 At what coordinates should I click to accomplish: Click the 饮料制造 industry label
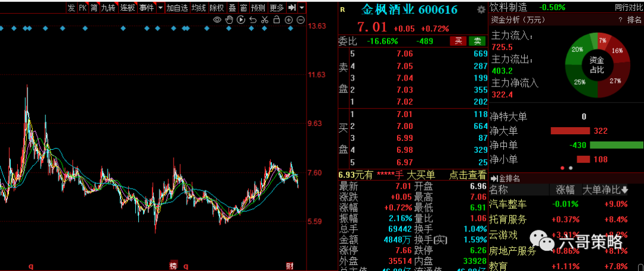click(509, 7)
